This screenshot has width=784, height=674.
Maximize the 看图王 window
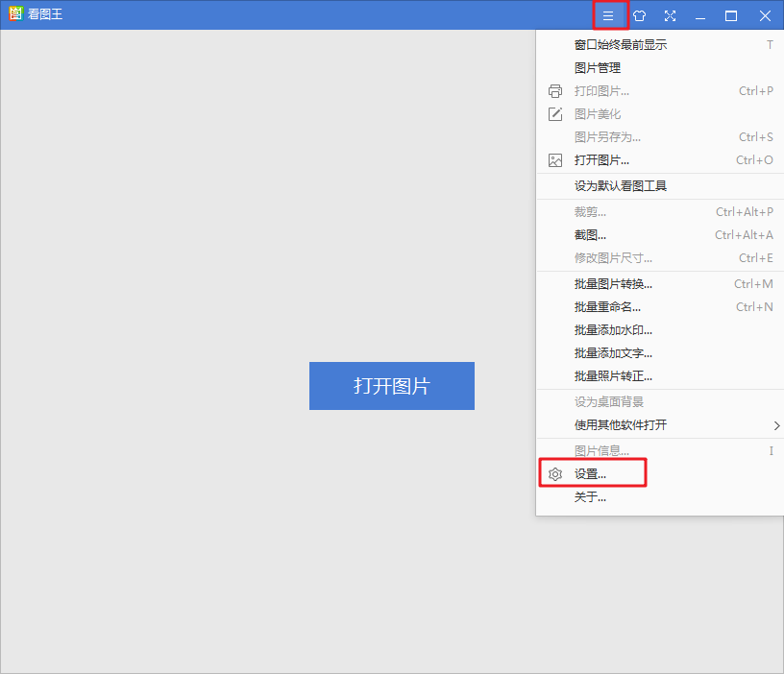click(731, 15)
